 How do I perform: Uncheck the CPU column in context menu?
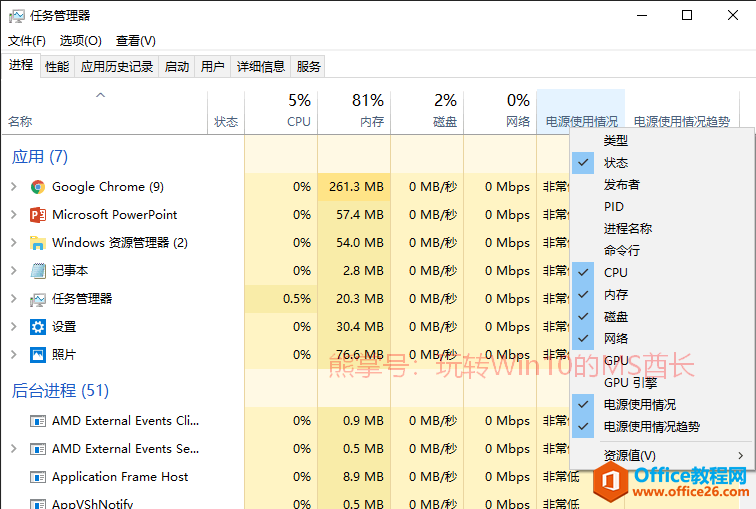pyautogui.click(x=616, y=273)
